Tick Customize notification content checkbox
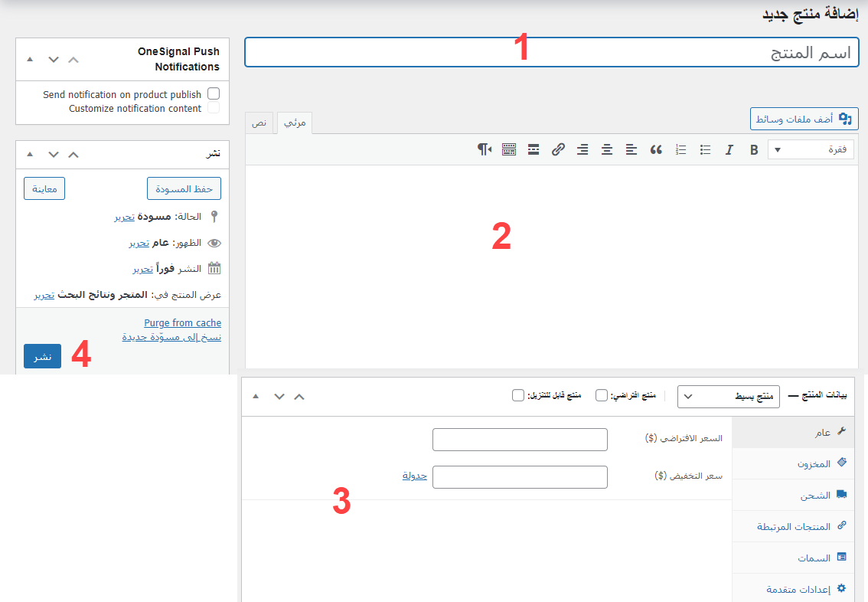The width and height of the screenshot is (868, 602). 214,107
